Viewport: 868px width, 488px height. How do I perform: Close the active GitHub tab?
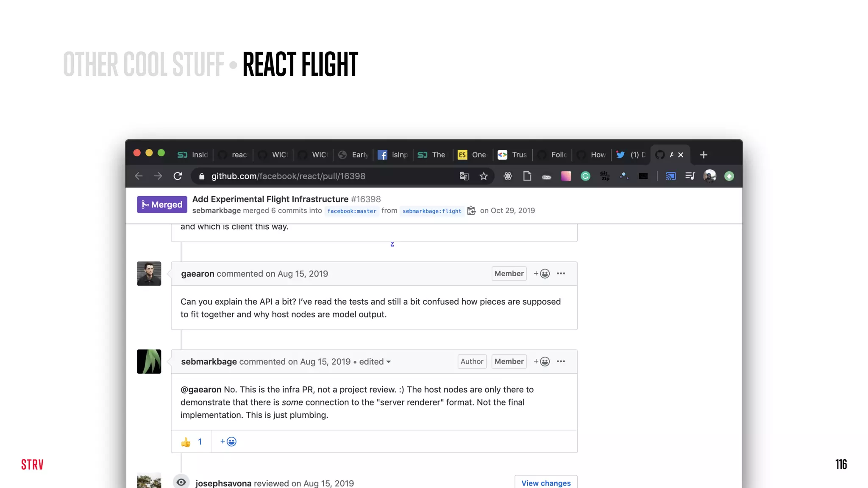pos(681,155)
